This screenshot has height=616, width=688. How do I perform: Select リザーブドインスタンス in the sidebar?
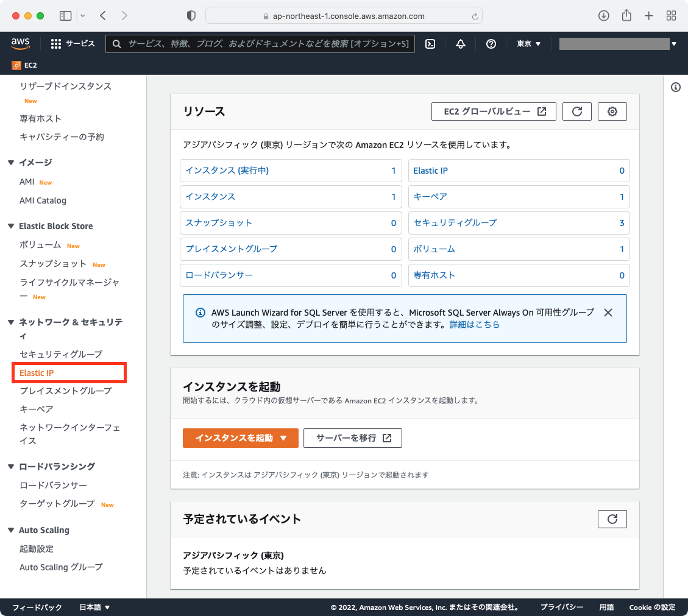[x=65, y=87]
